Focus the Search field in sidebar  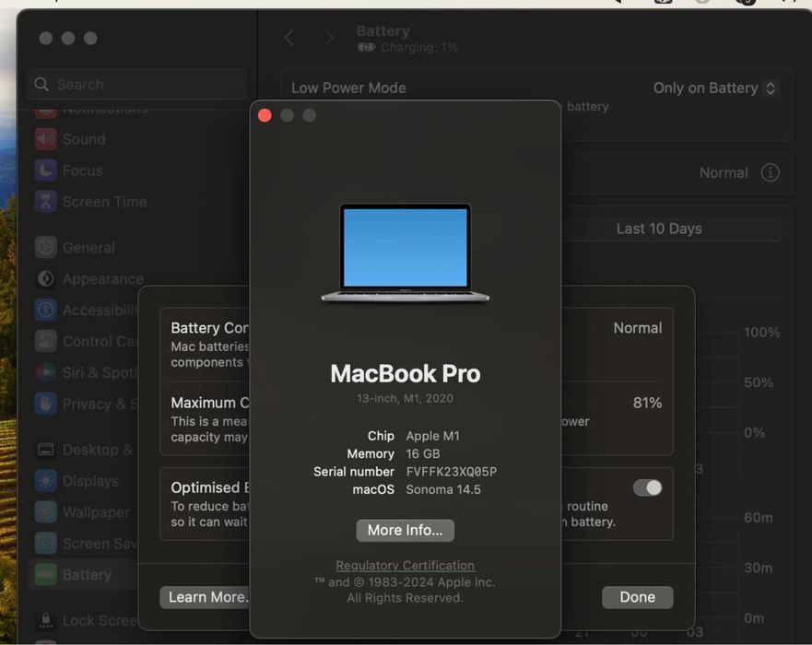pyautogui.click(x=136, y=85)
